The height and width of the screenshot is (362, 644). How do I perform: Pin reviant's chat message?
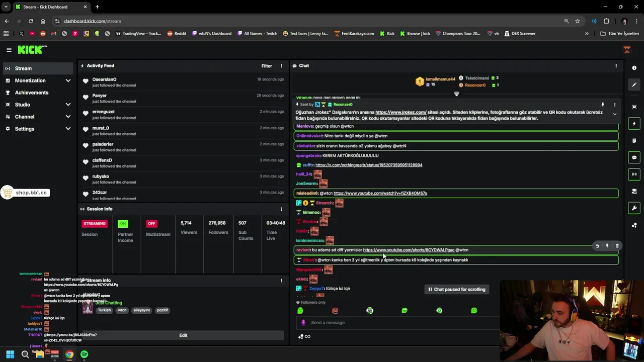coord(607,246)
